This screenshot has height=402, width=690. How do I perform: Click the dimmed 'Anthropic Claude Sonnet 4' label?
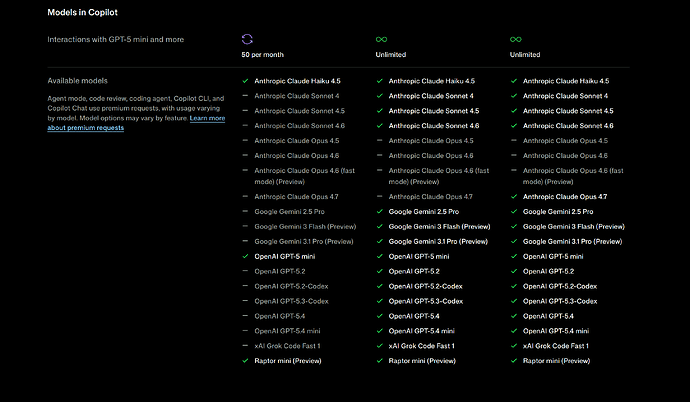(x=297, y=96)
